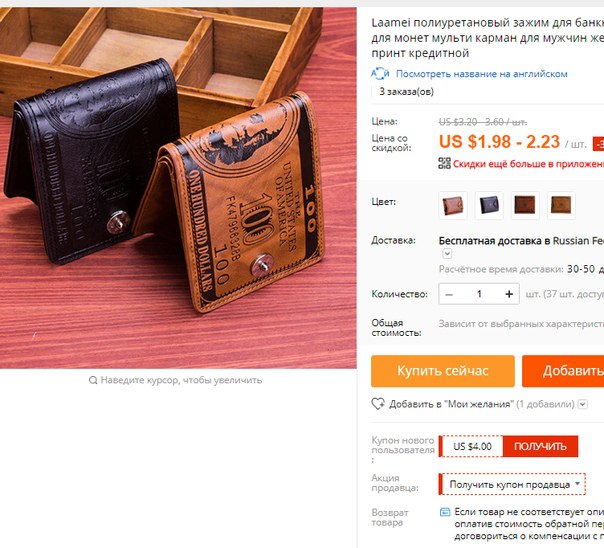Click the 'Добавить' cart button
Screen dimensions: 604x548
coord(563,371)
